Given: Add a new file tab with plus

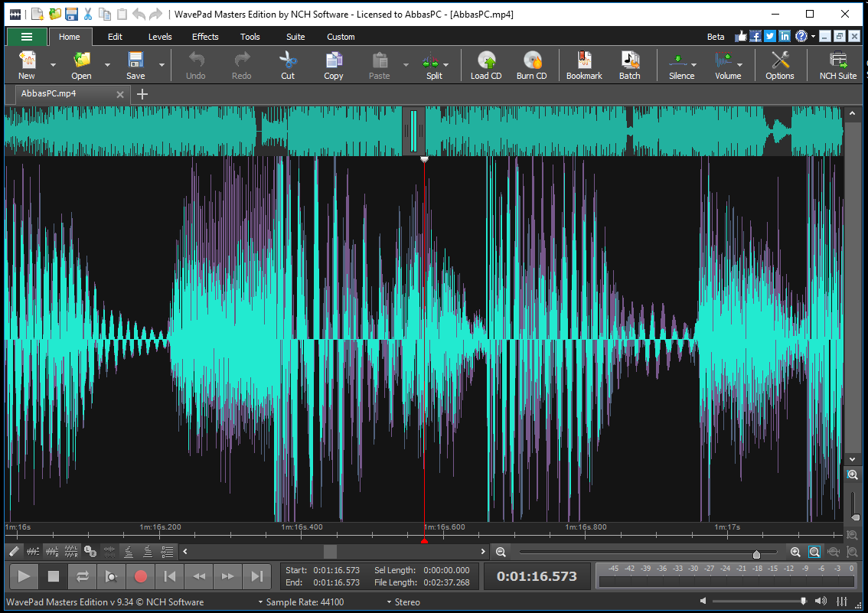Looking at the screenshot, I should (x=142, y=94).
